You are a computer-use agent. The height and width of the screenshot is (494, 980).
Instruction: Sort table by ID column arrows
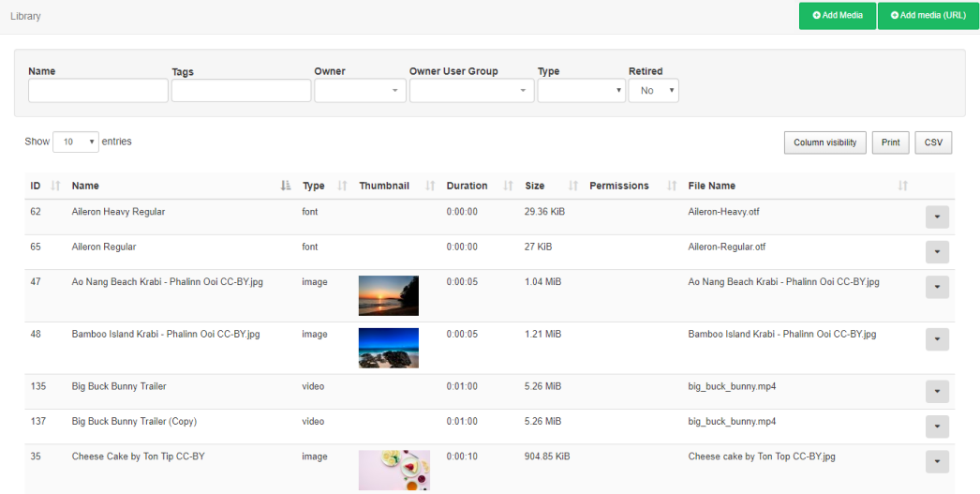55,187
